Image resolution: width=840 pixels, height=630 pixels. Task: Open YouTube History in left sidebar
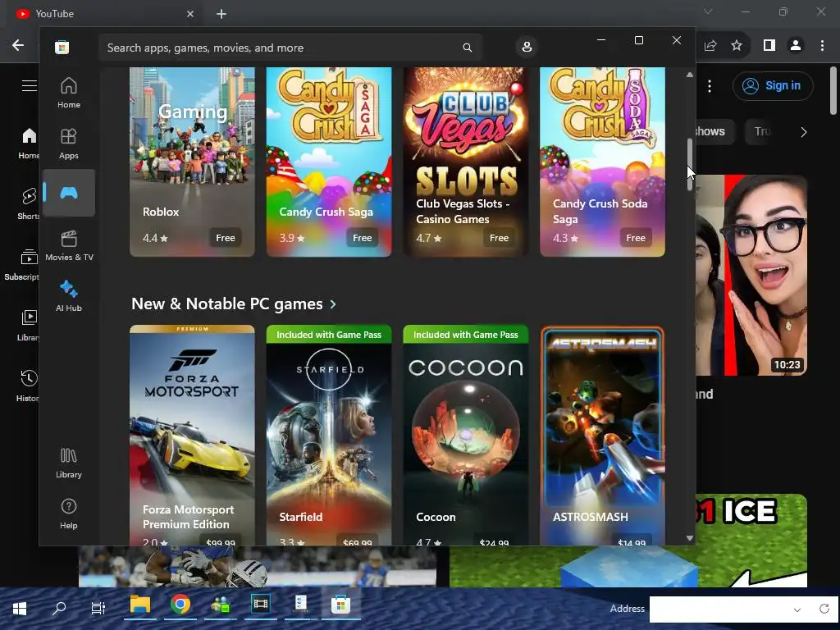point(29,386)
